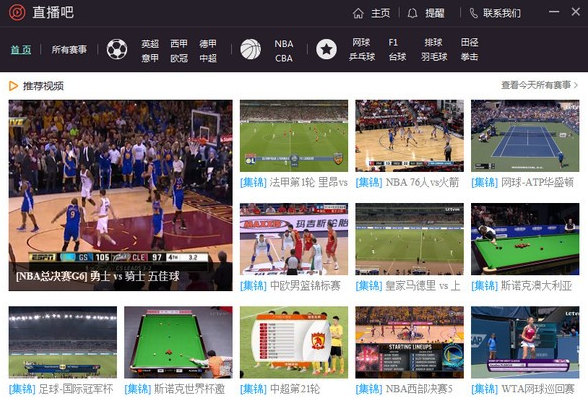Viewport: 588px width, 403px height.
Task: Select the star other-sports icon
Action: point(326,49)
